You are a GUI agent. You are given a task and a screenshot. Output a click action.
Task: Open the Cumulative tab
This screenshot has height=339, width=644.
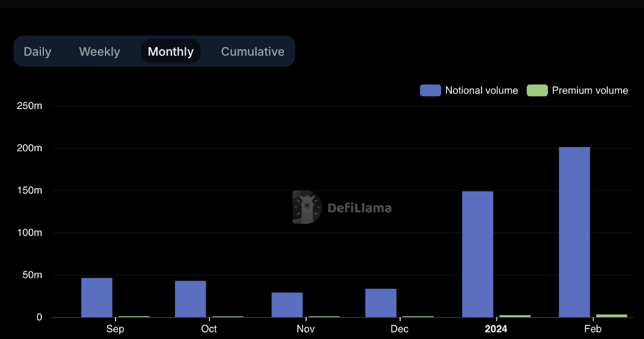pyautogui.click(x=253, y=52)
